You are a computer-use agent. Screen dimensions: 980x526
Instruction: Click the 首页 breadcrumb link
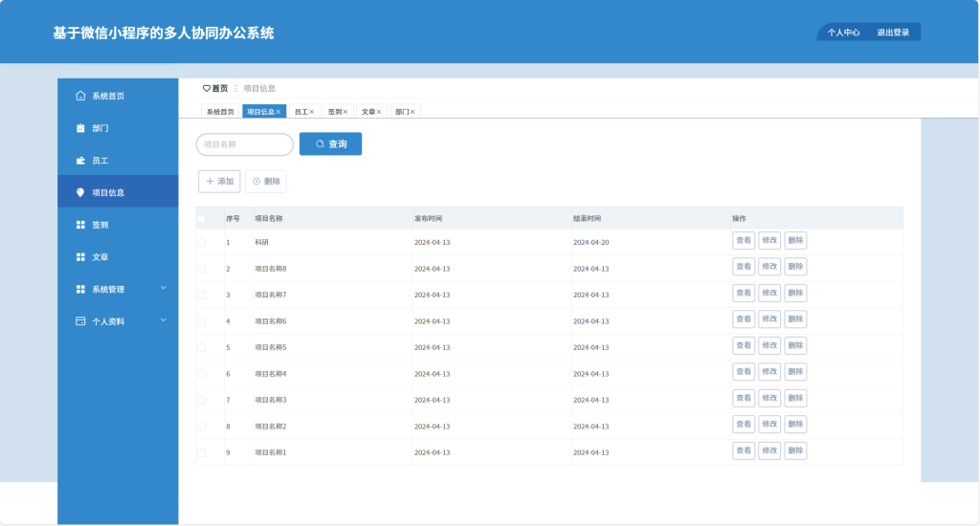[x=220, y=89]
